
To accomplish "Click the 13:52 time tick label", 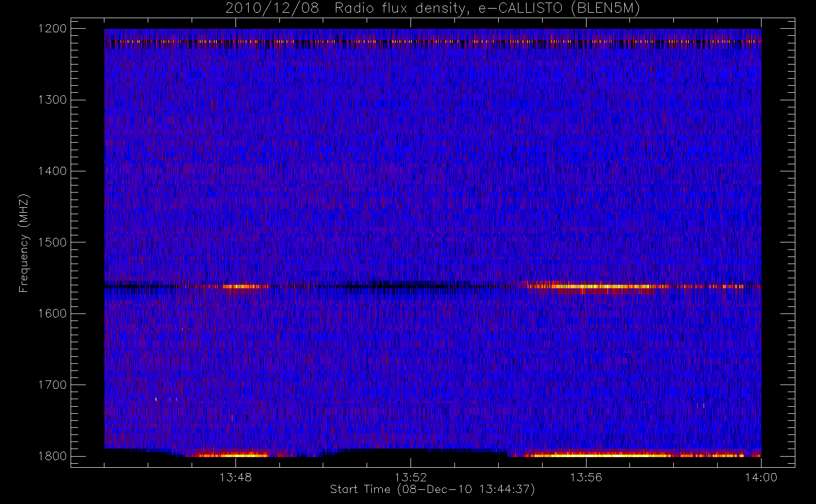I will tap(411, 477).
